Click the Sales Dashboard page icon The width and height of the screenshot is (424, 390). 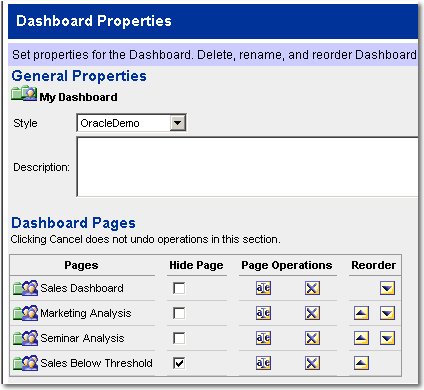point(25,288)
